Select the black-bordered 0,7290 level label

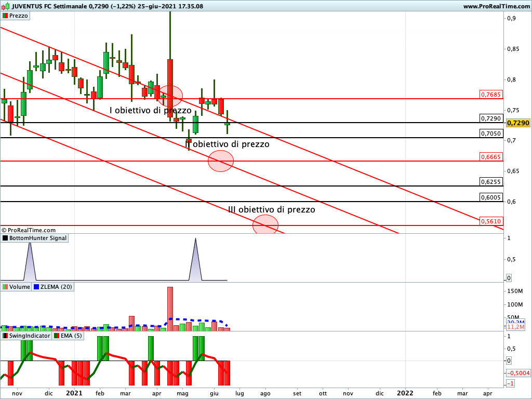click(x=491, y=118)
